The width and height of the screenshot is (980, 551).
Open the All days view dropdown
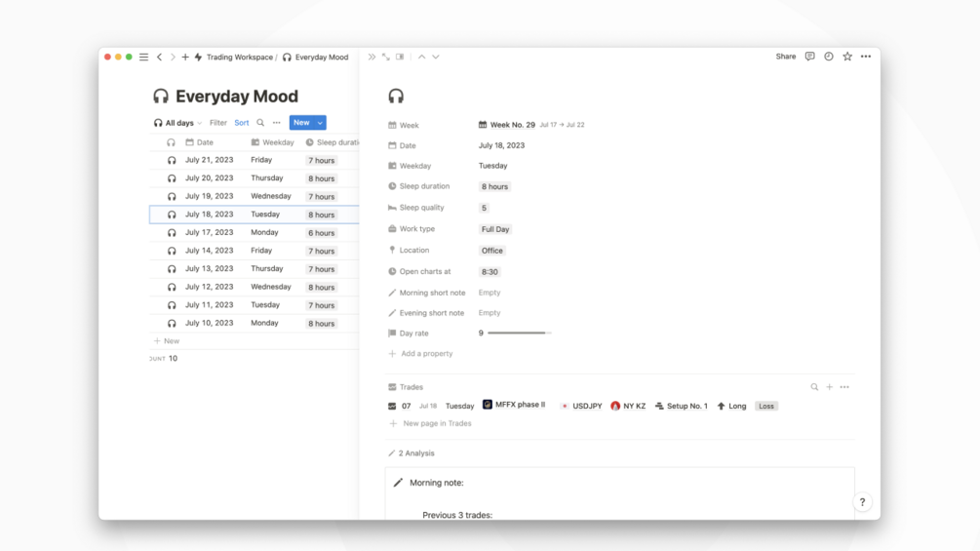pos(178,123)
